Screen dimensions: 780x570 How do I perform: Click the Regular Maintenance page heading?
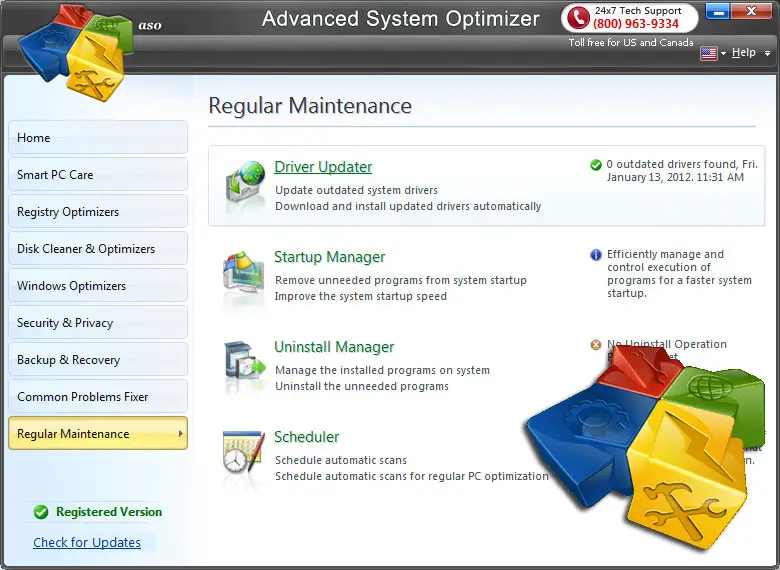tap(310, 105)
